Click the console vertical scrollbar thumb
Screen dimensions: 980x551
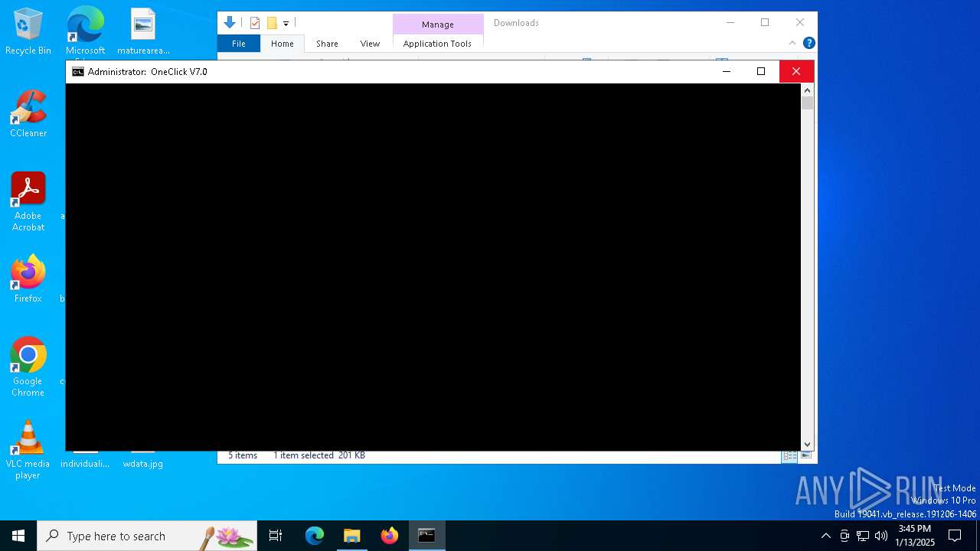[x=807, y=103]
